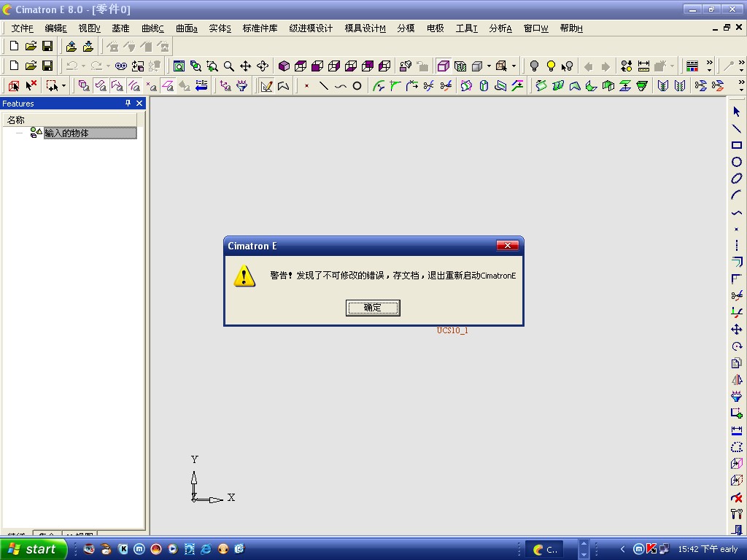Click the dimension icon in right toolbar
This screenshot has width=747, height=560.
(737, 430)
